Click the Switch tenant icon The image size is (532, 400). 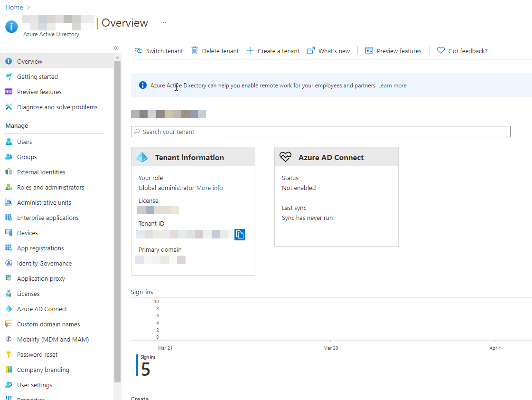pyautogui.click(x=139, y=51)
